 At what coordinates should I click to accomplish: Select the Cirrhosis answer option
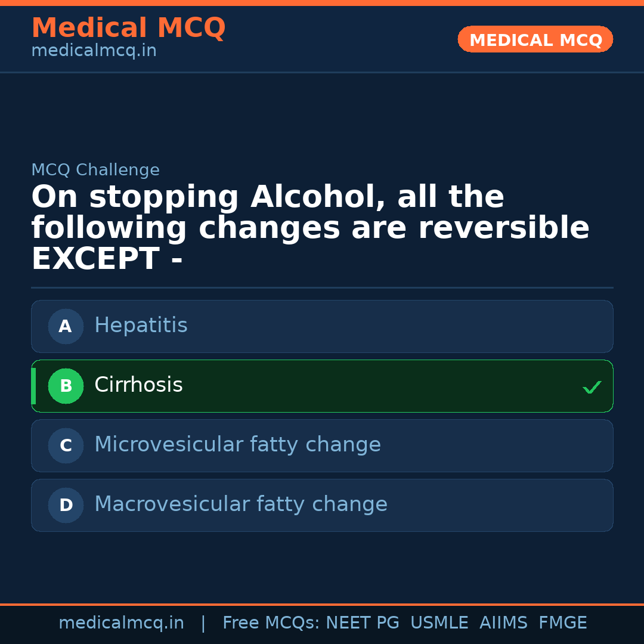click(x=322, y=386)
